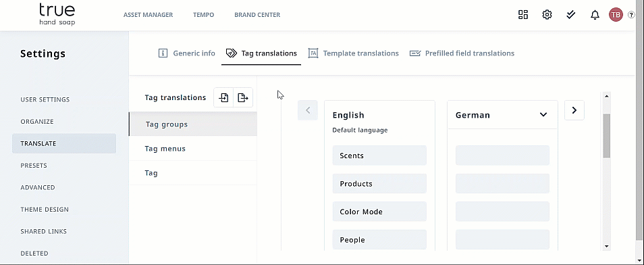Image resolution: width=644 pixels, height=265 pixels.
Task: Click the English Products tag group
Action: pos(379,183)
